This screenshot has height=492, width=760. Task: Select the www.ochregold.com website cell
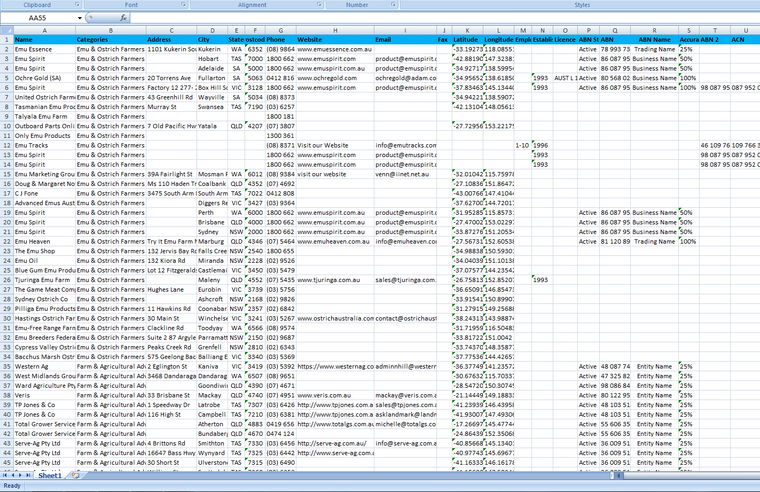point(335,78)
